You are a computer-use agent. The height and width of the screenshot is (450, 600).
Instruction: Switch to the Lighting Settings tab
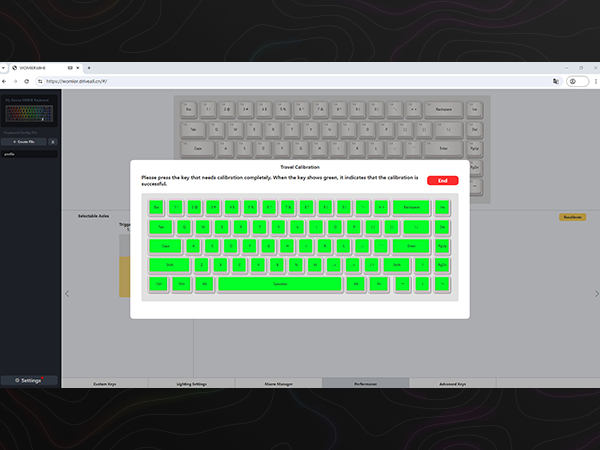(191, 383)
